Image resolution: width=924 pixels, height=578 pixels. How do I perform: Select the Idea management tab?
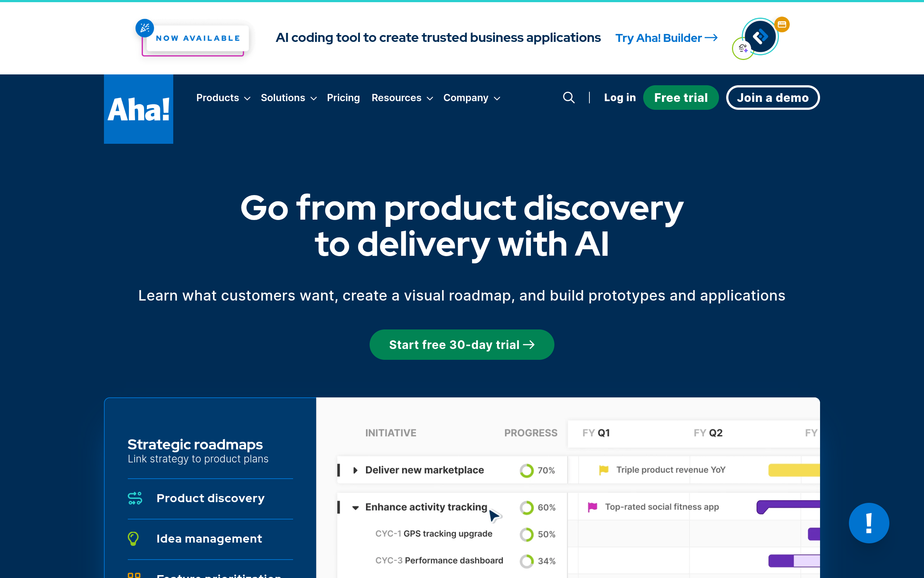[x=210, y=539]
